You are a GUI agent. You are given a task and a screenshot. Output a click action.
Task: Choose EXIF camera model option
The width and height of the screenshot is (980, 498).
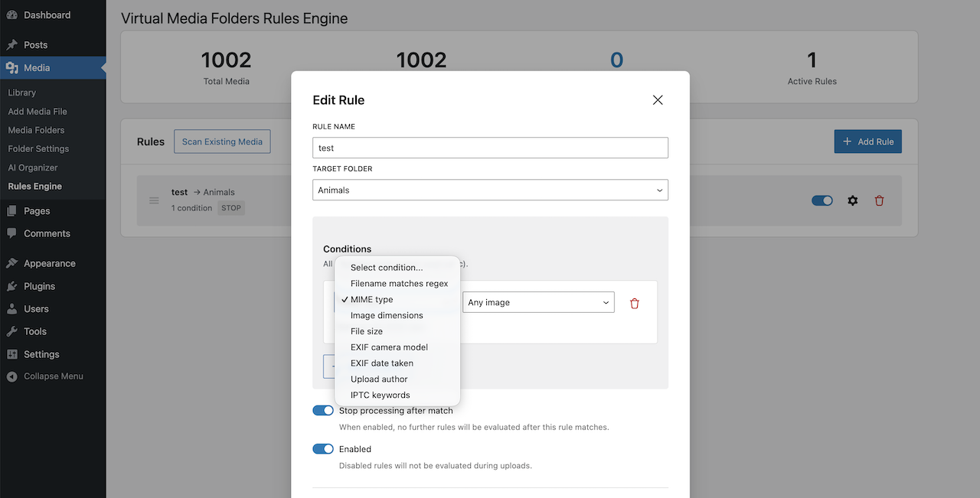389,347
